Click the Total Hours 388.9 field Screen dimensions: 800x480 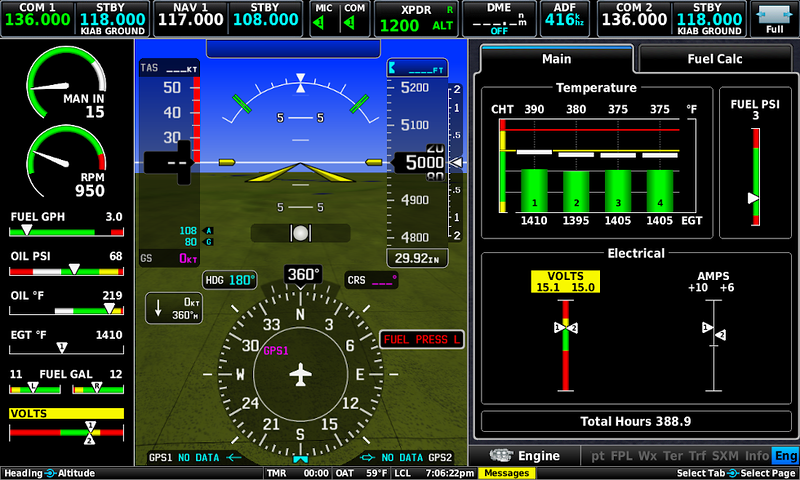pos(636,421)
